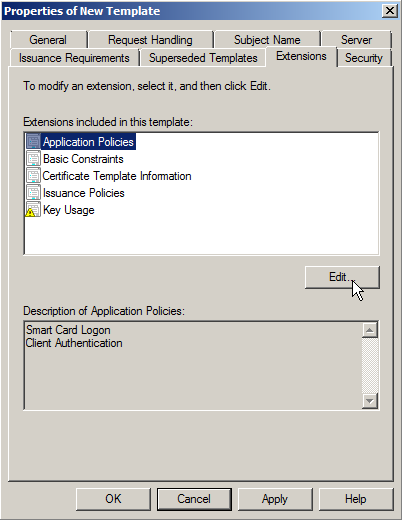Open the General tab
Viewport: 402px width, 520px height.
tap(48, 40)
